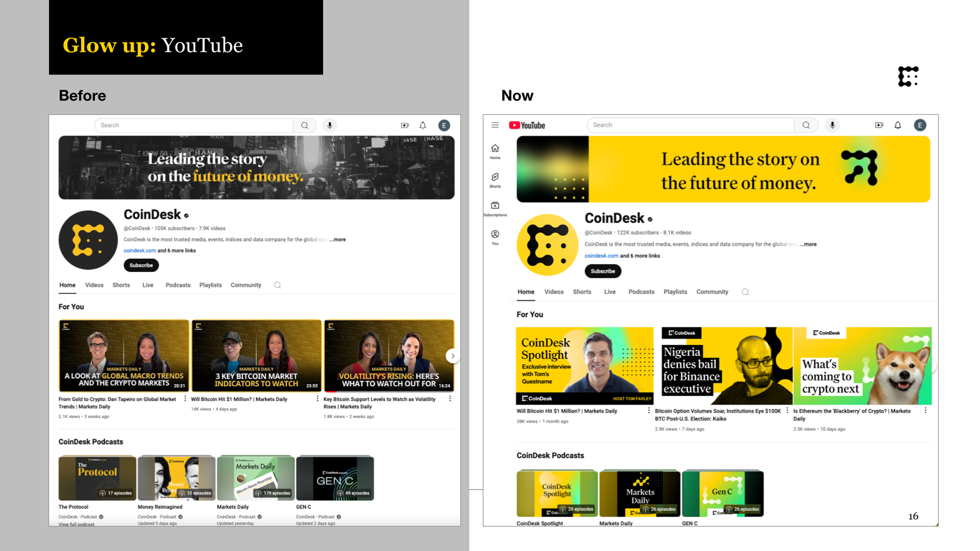Open Subscriptions sidebar icon in Now screenshot
Image resolution: width=980 pixels, height=551 pixels.
495,209
